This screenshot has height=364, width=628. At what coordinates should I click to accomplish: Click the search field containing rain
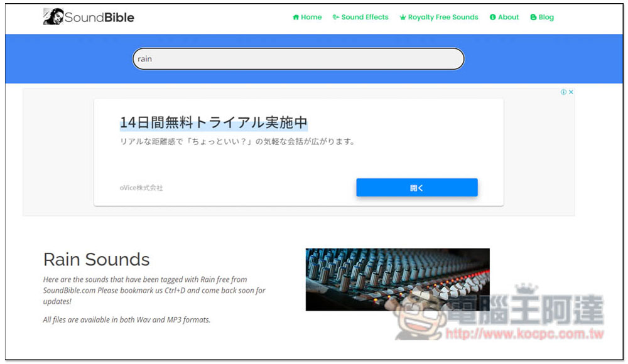coord(298,59)
